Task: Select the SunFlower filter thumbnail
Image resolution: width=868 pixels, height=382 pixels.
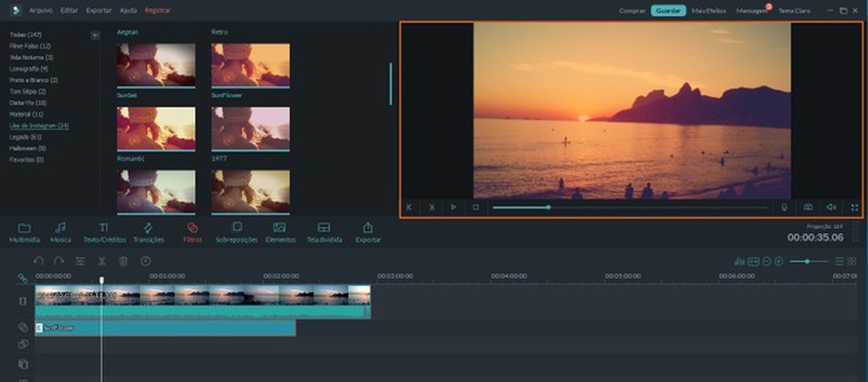Action: (x=251, y=128)
